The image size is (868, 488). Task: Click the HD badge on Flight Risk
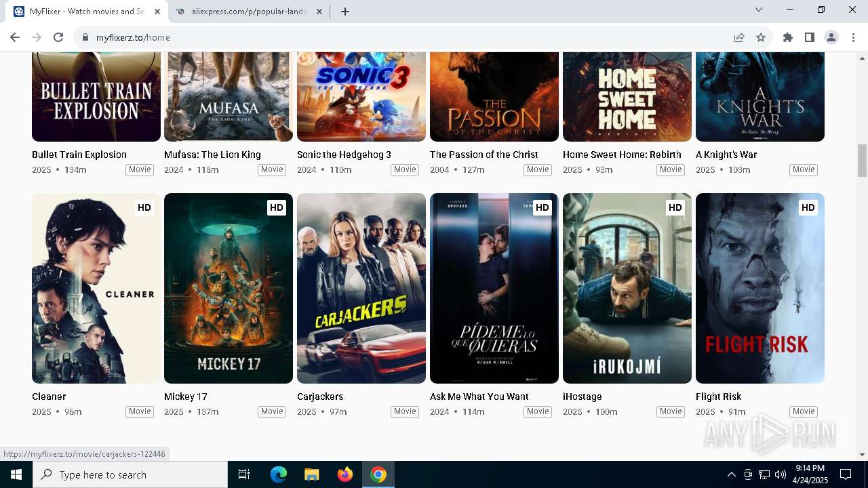coord(808,207)
